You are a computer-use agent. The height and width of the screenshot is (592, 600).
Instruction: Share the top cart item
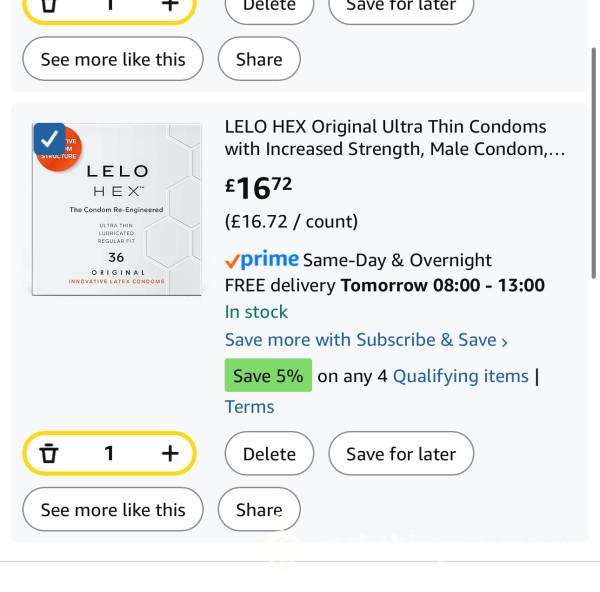coord(259,59)
